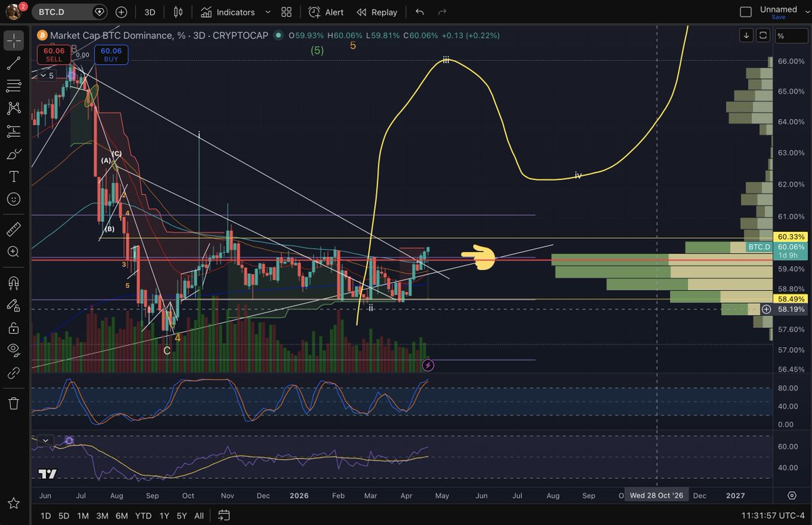Add symbol to compare with plus icon
Image resolution: width=812 pixels, height=525 pixels.
coord(121,12)
